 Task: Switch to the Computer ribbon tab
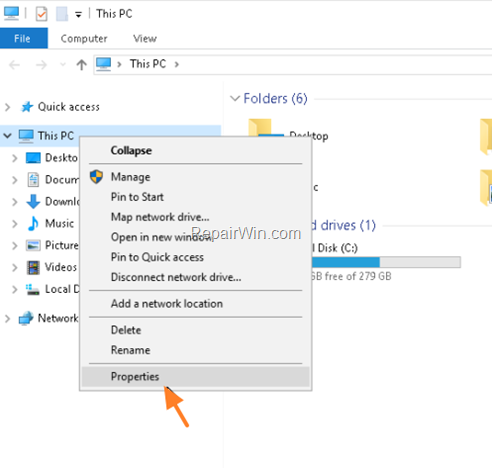click(84, 38)
